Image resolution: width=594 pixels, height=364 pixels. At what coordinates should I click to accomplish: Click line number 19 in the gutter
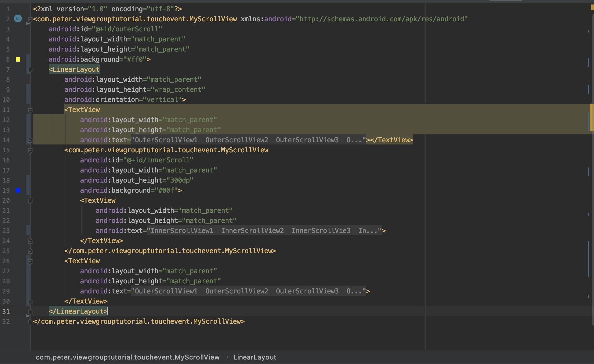click(6, 190)
